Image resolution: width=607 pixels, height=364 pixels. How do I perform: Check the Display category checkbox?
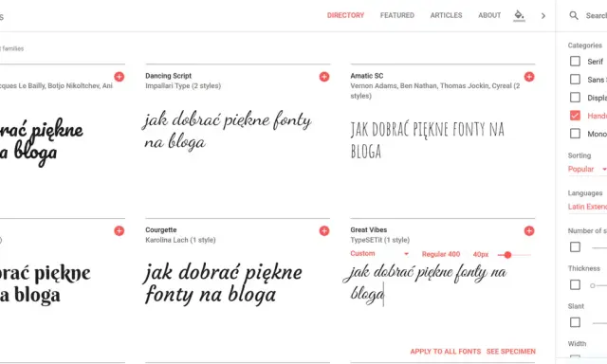[575, 98]
